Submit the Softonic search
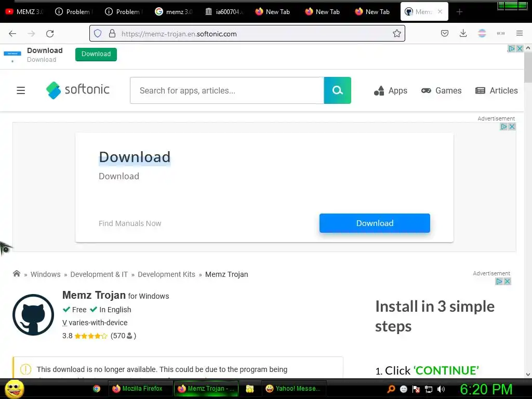Viewport: 532px width, 399px height. point(337,90)
